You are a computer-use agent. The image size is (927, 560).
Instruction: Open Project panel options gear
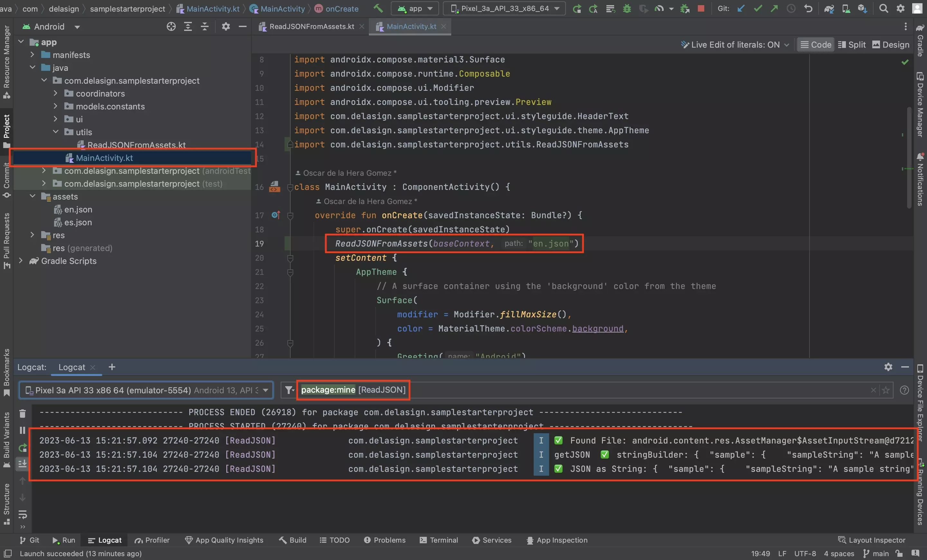point(226,26)
